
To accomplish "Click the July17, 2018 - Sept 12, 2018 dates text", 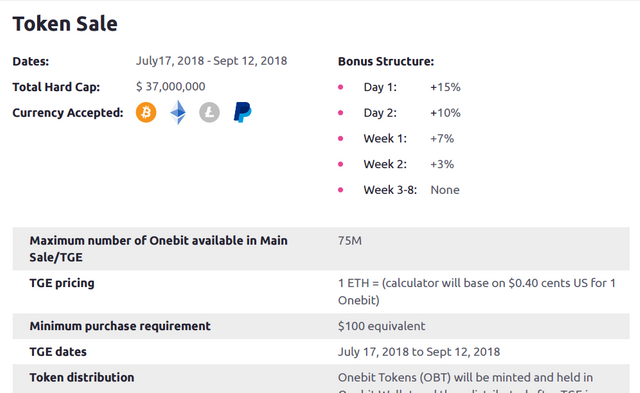I will [x=211, y=61].
